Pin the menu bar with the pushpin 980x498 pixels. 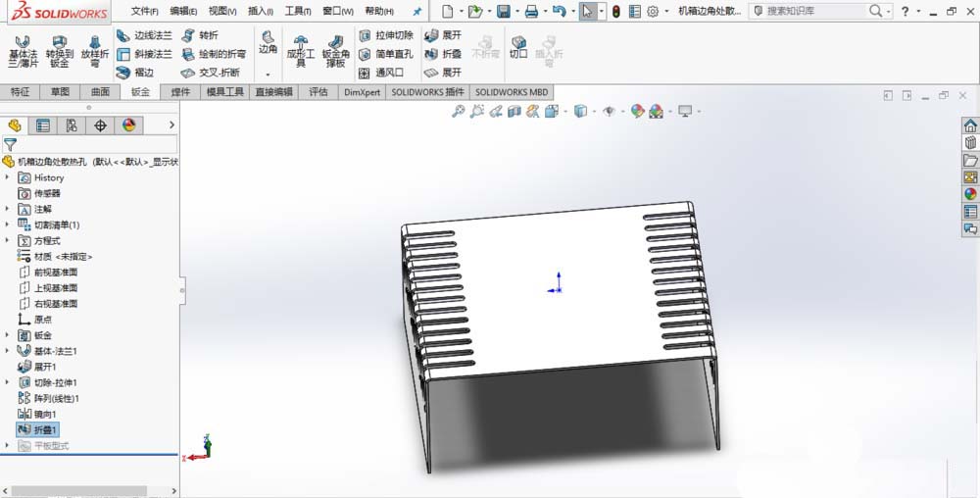tap(417, 12)
